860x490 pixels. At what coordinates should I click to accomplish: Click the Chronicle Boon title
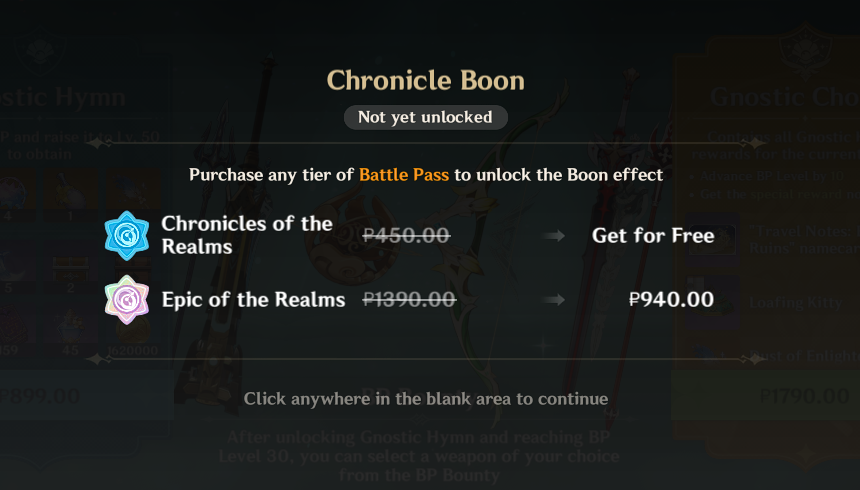click(x=425, y=80)
